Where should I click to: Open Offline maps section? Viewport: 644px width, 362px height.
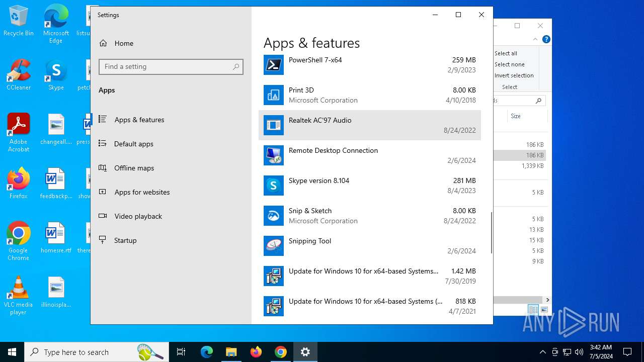(171, 168)
